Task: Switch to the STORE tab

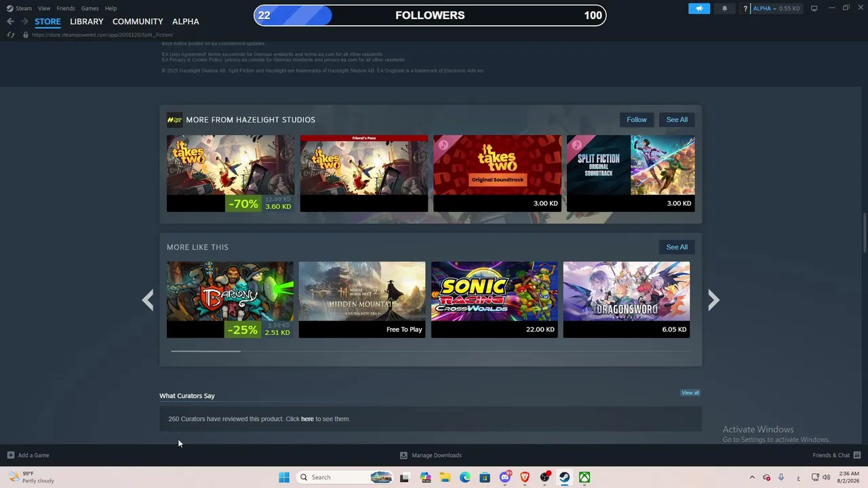Action: pyautogui.click(x=47, y=22)
